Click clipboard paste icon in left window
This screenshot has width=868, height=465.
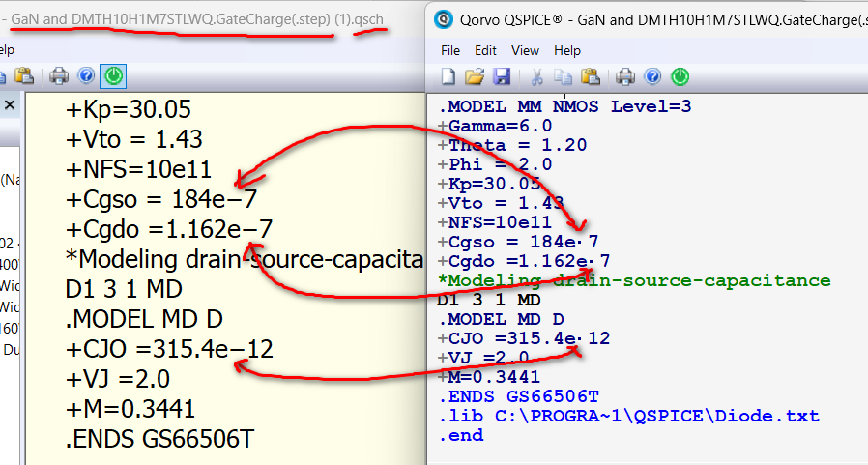click(24, 75)
